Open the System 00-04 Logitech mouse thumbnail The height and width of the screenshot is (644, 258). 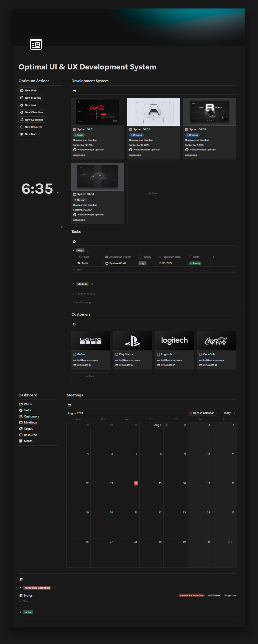[98, 177]
